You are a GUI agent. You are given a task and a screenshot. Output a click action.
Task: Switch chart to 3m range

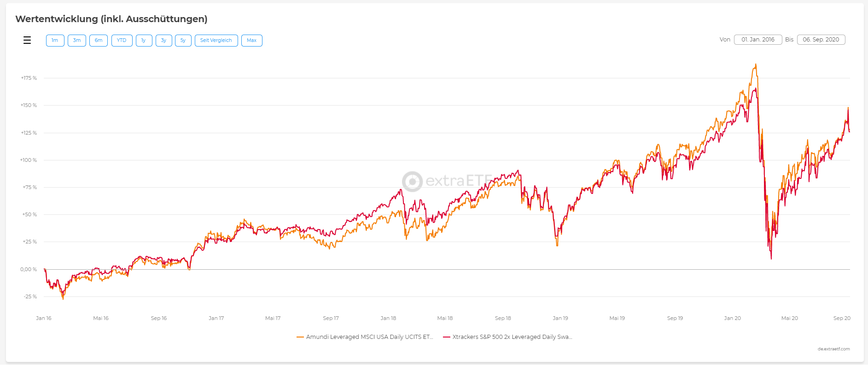coord(77,41)
